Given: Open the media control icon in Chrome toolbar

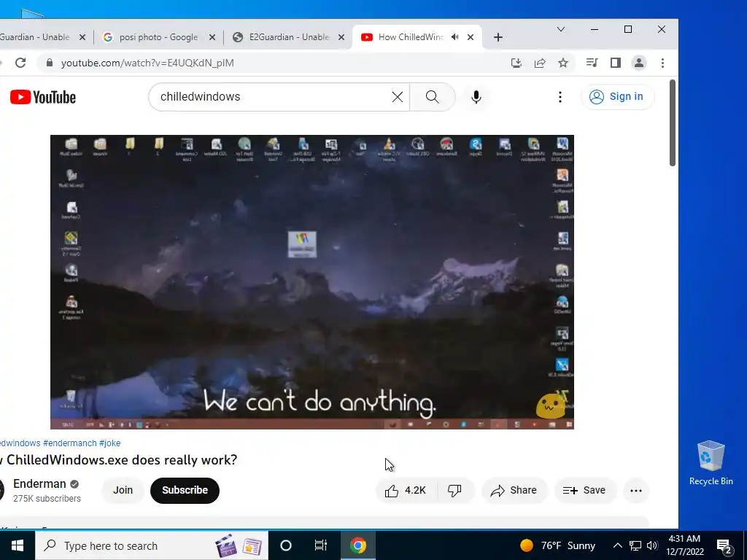Looking at the screenshot, I should [x=592, y=63].
